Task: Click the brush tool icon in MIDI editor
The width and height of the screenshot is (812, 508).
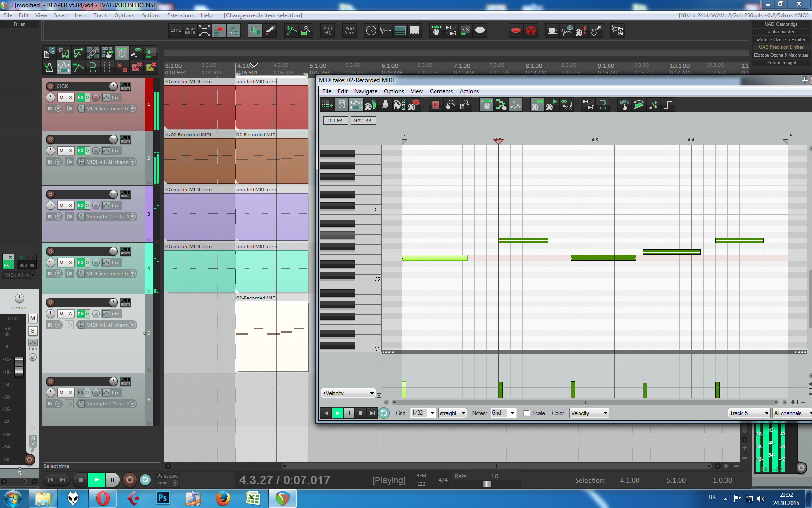Action: tap(385, 105)
